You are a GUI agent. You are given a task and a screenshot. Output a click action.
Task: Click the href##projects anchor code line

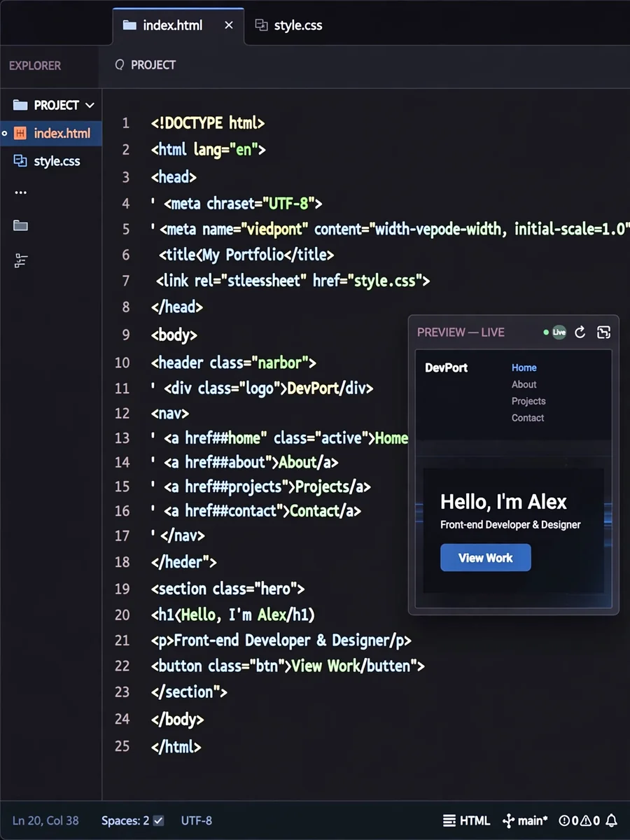(x=260, y=486)
